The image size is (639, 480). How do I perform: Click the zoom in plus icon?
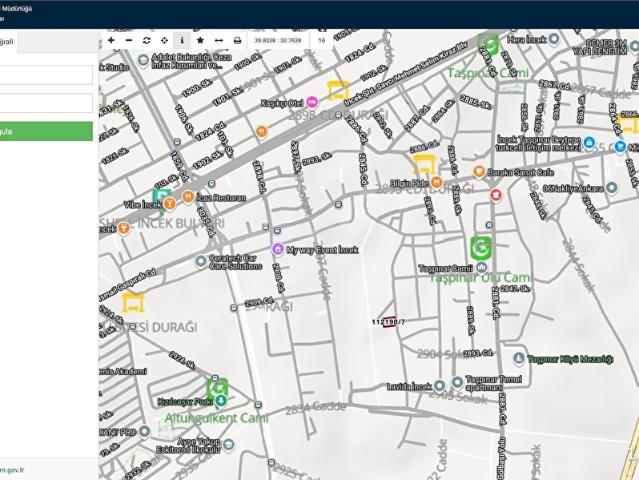pos(111,40)
